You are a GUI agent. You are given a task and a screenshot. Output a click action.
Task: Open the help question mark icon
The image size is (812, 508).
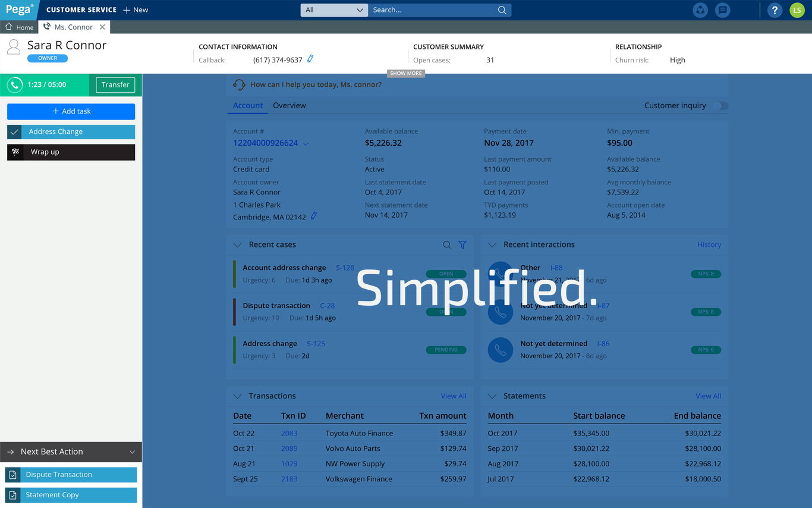coord(774,10)
